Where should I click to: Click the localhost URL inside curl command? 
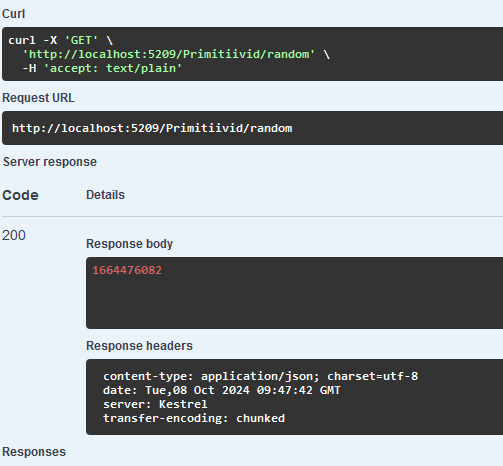click(x=169, y=54)
